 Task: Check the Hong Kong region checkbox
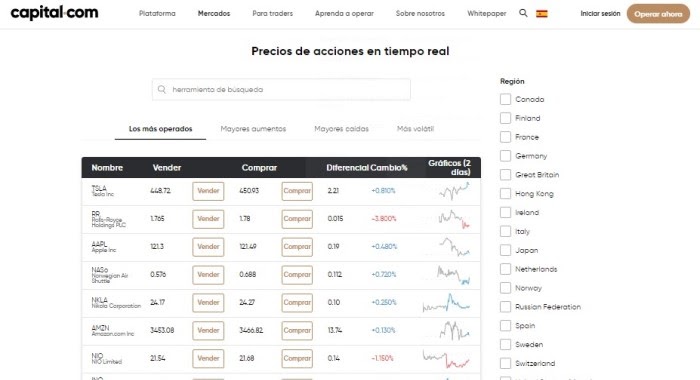505,193
